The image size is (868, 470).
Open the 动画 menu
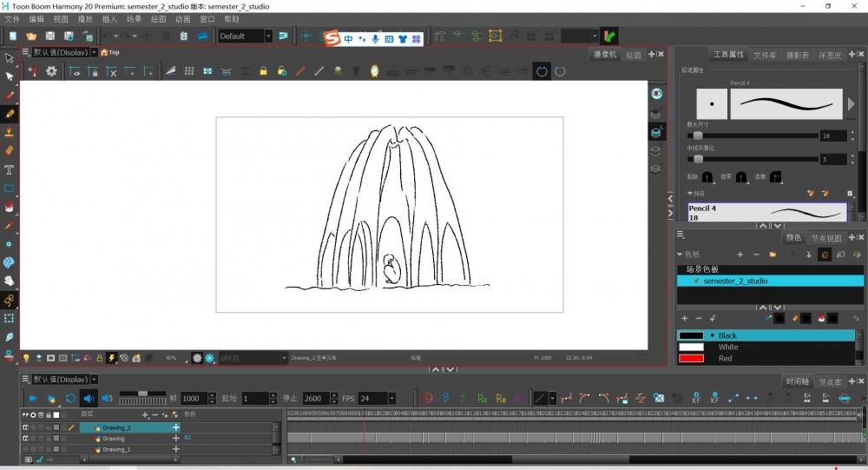[x=183, y=19]
